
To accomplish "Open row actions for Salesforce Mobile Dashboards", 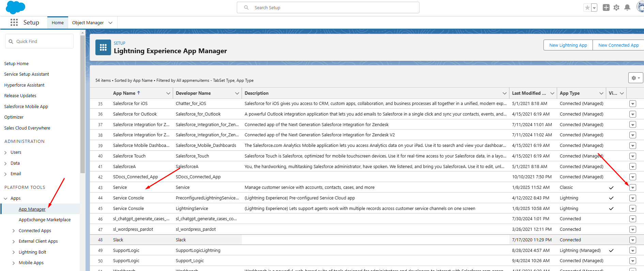I will [x=633, y=146].
